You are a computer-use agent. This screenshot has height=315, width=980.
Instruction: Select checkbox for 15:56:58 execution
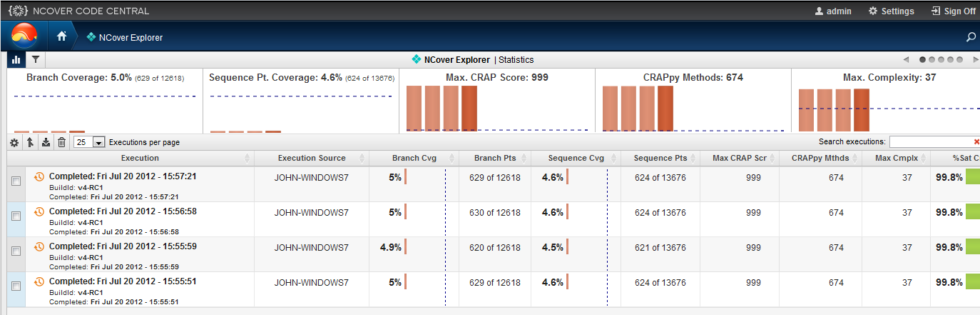coord(16,217)
